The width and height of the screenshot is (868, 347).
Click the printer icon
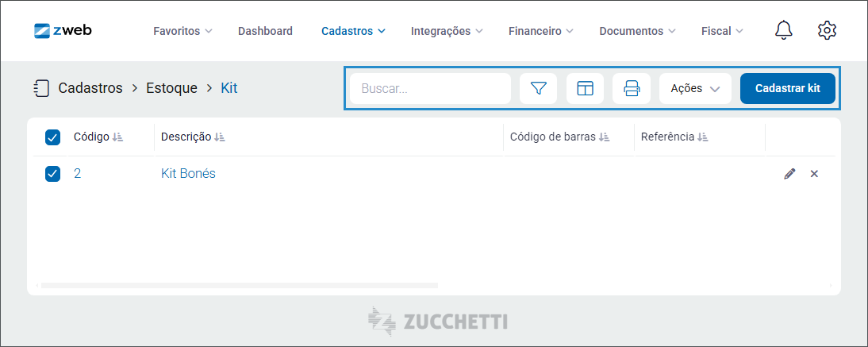pos(631,88)
